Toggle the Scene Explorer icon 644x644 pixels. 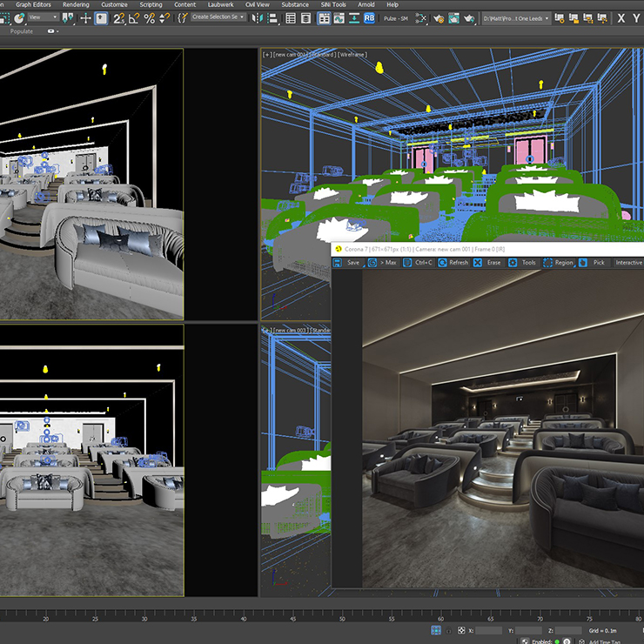tap(291, 18)
